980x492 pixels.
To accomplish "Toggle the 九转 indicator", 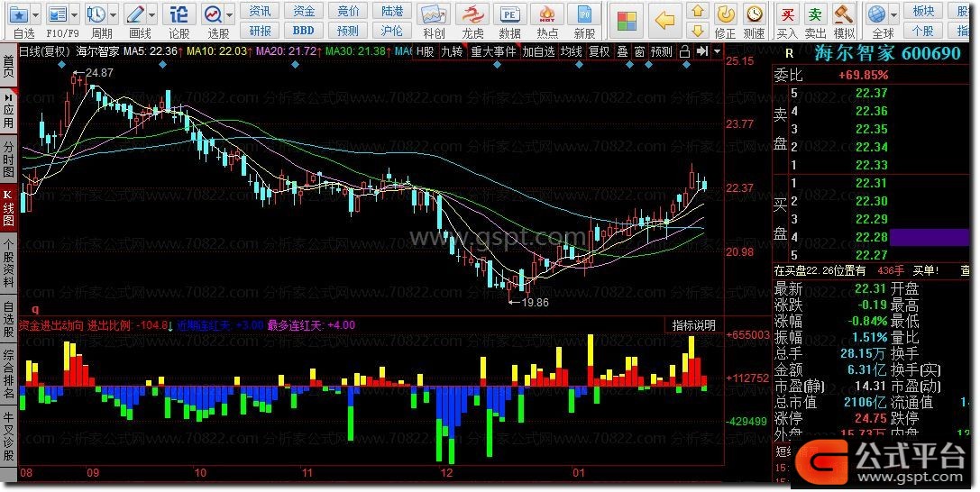I will click(x=452, y=52).
